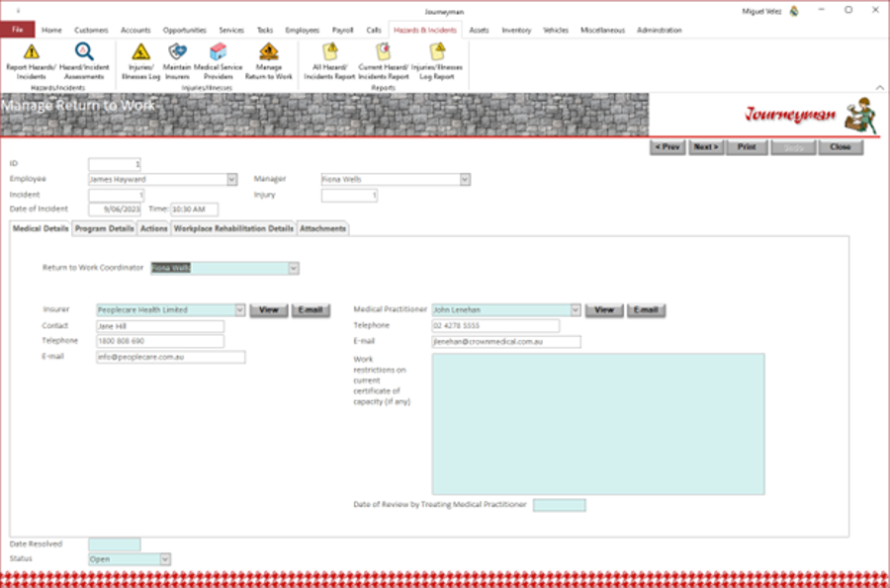Image resolution: width=890 pixels, height=588 pixels.
Task: Click the insurer Contact field
Action: click(160, 326)
